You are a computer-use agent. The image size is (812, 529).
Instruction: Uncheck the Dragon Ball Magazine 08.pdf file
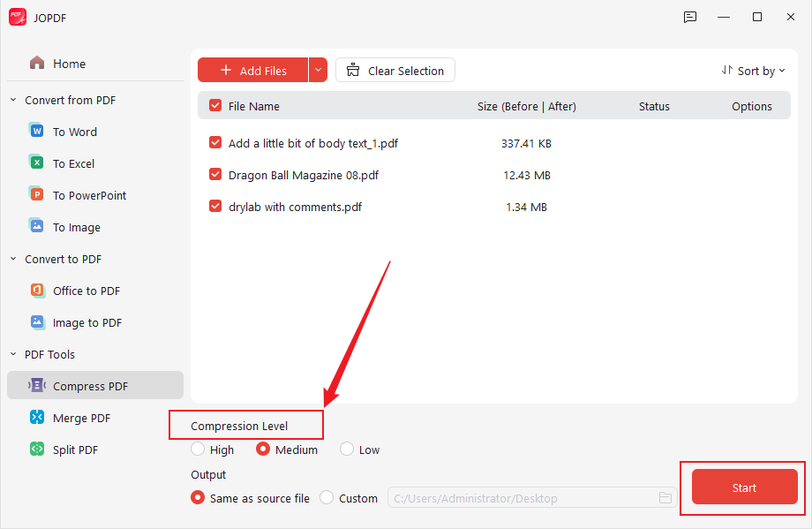pos(214,175)
